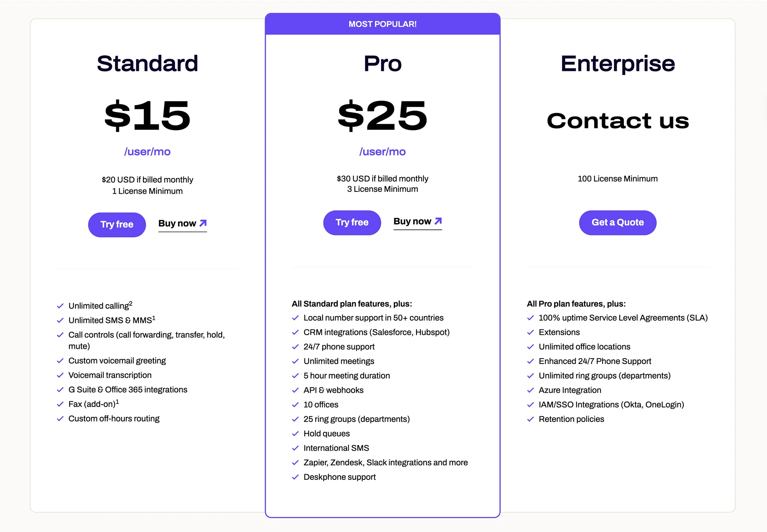Click the Contact us text under Enterprise
The height and width of the screenshot is (532, 767).
[617, 121]
